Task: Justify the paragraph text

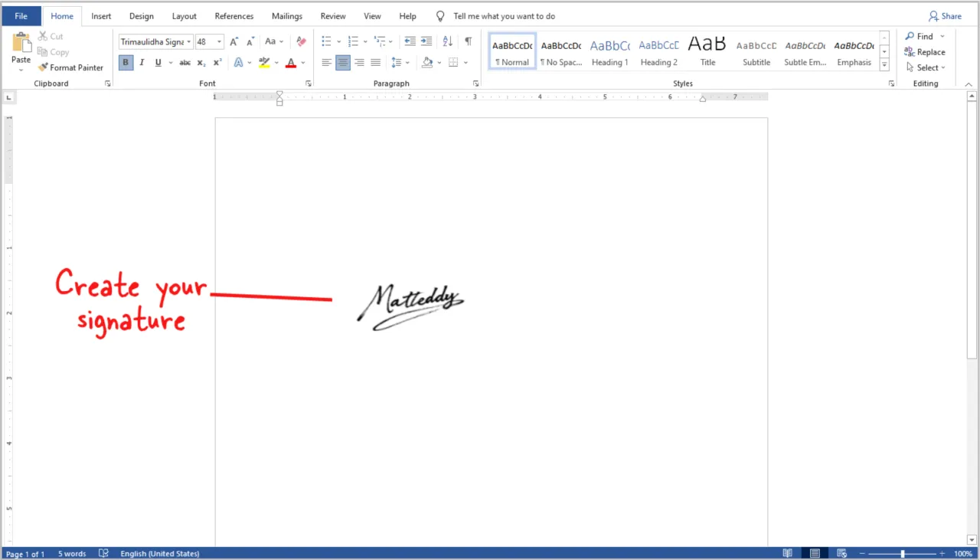Action: tap(375, 63)
